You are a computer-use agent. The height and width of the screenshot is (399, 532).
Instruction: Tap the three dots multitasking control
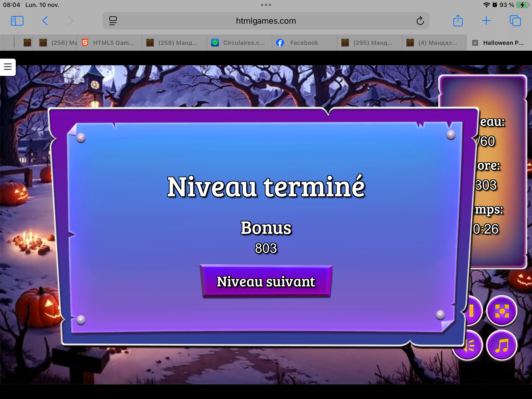point(266,5)
